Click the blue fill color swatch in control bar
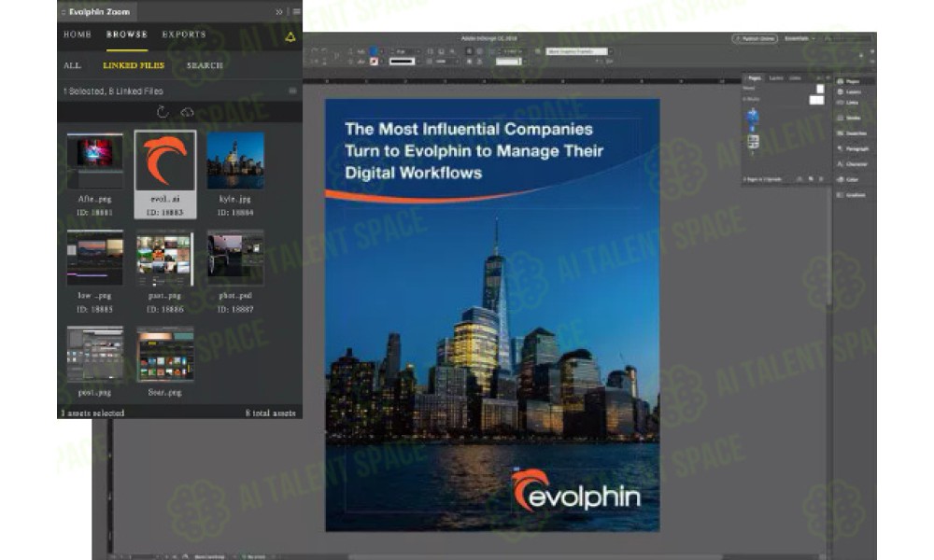Screen dimensions: 934x560 pos(374,51)
